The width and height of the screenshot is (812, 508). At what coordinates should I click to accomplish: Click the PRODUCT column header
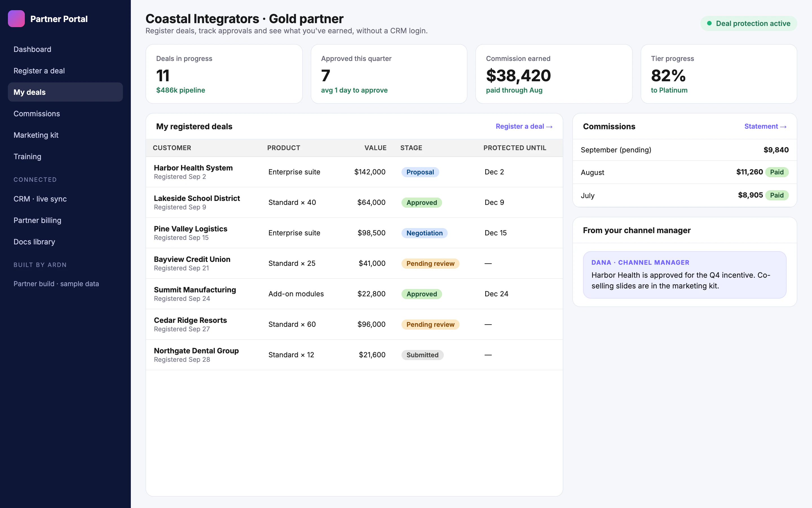284,148
